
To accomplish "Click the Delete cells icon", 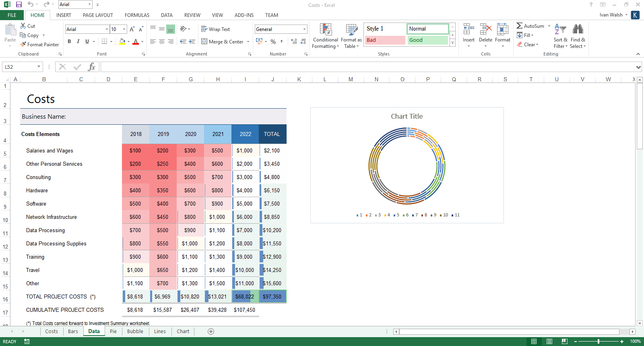I will coord(485,30).
